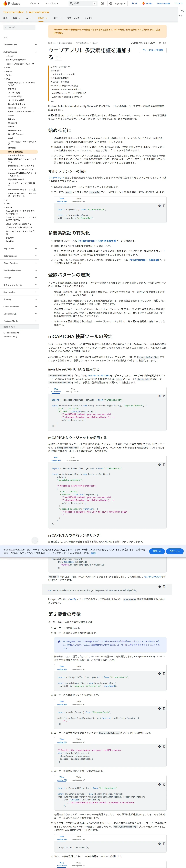This screenshot has height=868, width=186.
Task: Select TOTP 多要素認証 in sidebar
Action: [16, 156]
